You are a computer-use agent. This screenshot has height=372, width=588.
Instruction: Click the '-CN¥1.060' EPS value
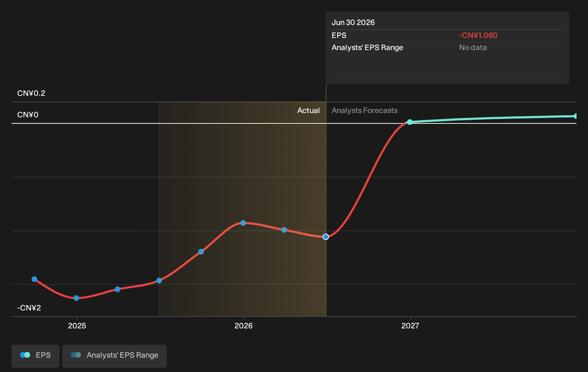(478, 35)
